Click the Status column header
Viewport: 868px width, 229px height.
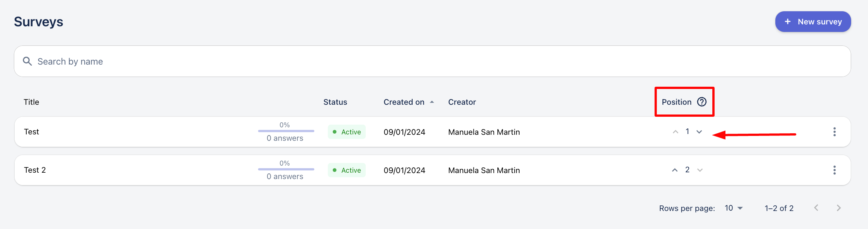point(335,102)
